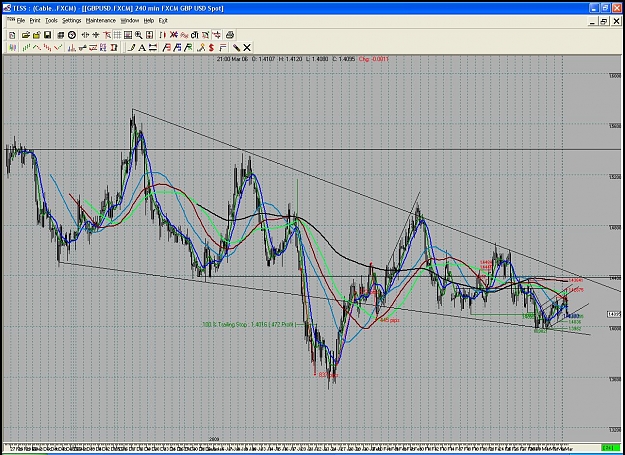
Task: Select the text annotation A tool
Action: (142, 48)
